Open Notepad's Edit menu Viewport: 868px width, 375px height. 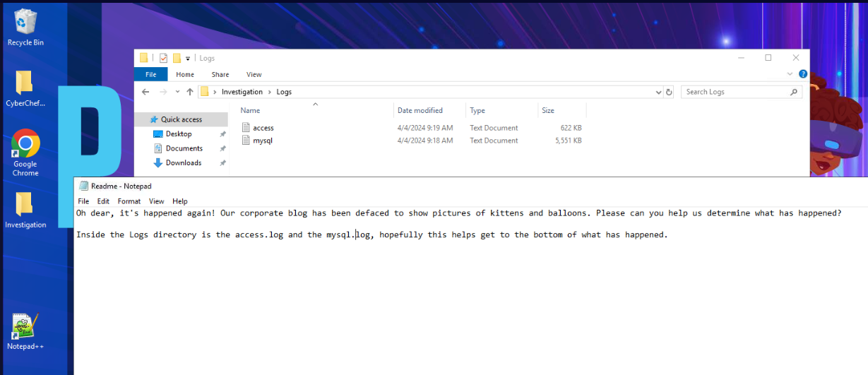[x=103, y=201]
